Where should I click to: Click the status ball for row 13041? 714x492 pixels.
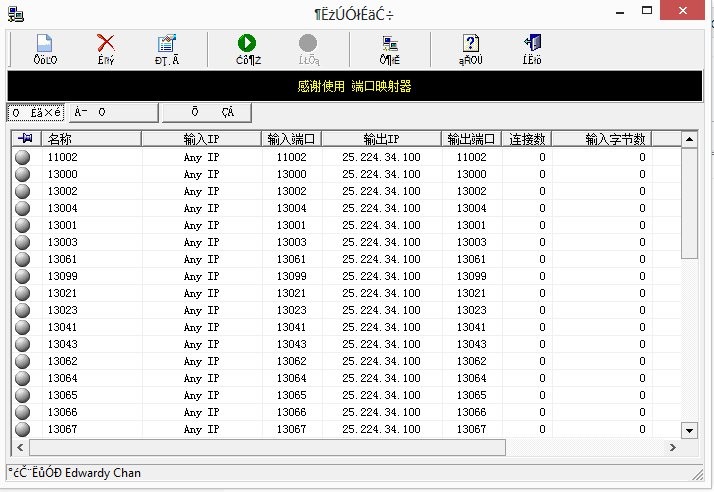click(x=22, y=327)
